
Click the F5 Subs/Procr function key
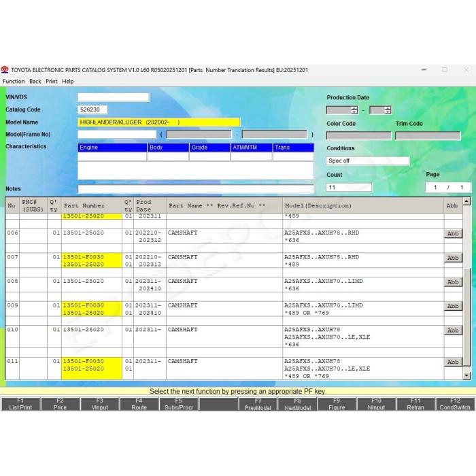(178, 404)
